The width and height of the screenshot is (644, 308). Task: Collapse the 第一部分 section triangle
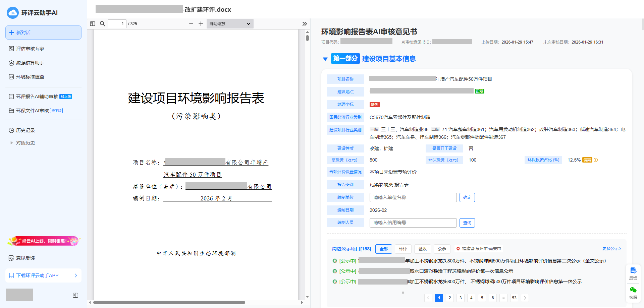point(325,59)
